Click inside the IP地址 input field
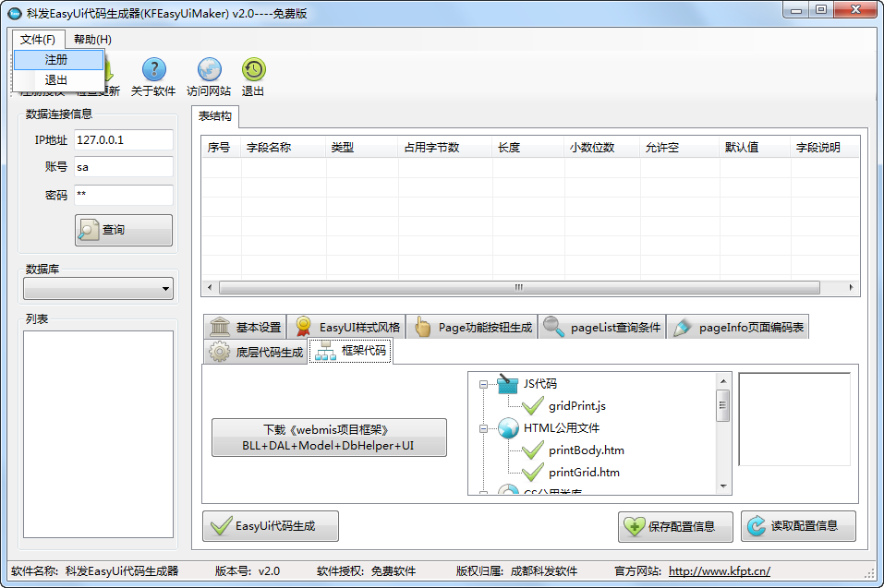The image size is (884, 588). (x=123, y=140)
